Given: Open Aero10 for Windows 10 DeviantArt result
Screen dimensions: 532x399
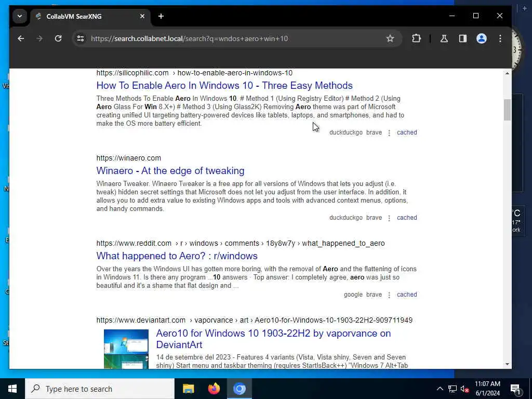Looking at the screenshot, I should coord(273,339).
